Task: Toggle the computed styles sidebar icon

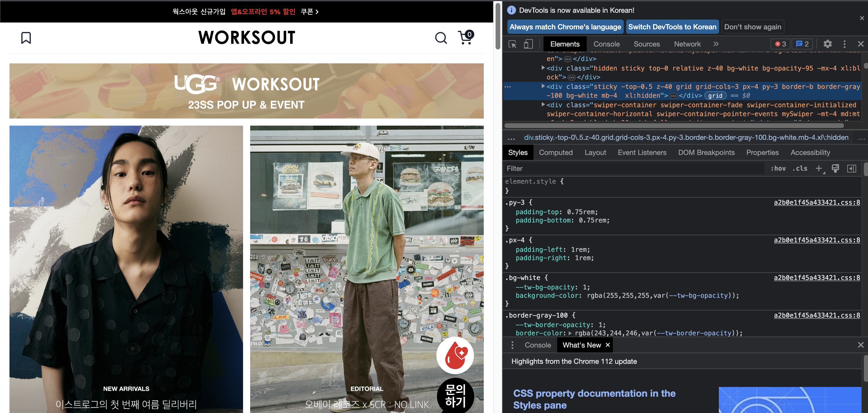Action: pyautogui.click(x=851, y=169)
